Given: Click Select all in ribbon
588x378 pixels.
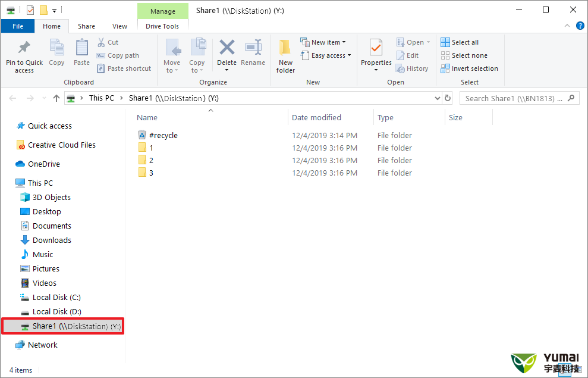Looking at the screenshot, I should click(460, 42).
